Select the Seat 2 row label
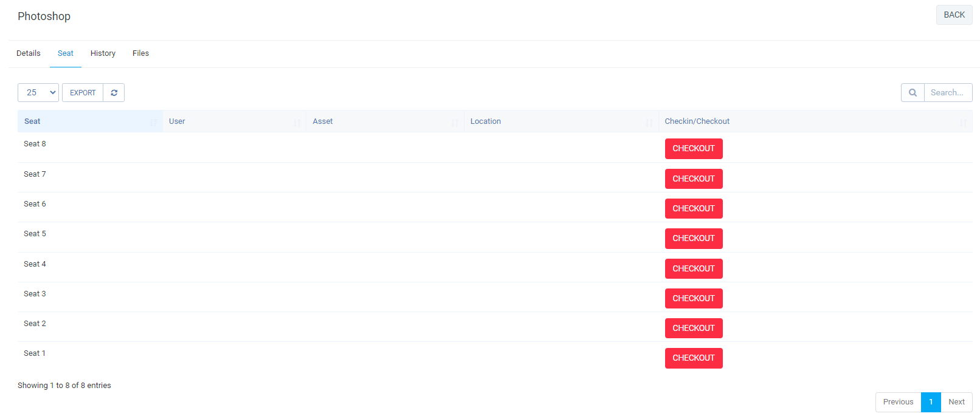 pos(35,324)
